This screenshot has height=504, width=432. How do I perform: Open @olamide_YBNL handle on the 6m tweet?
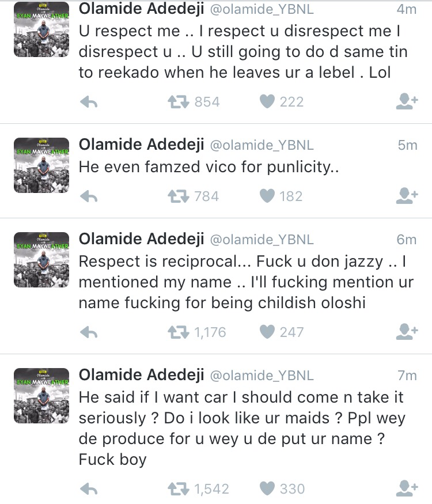coord(262,240)
